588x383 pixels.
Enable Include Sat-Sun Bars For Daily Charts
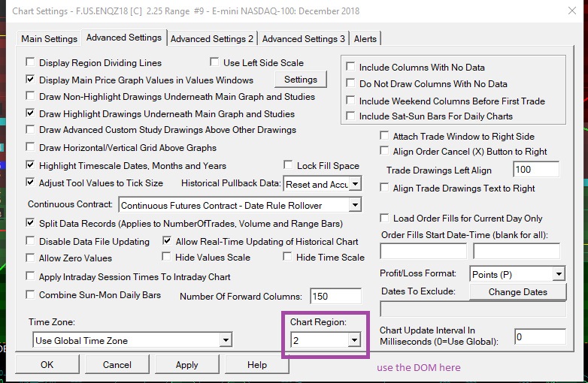click(350, 116)
